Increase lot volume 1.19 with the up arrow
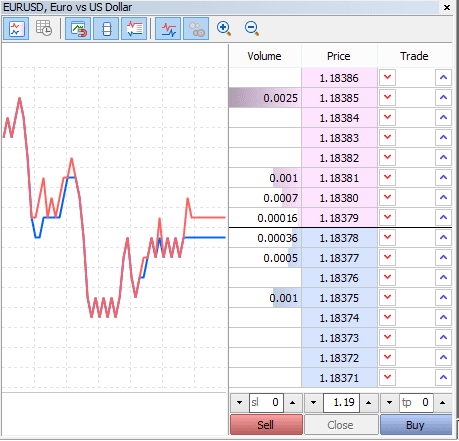The image size is (459, 441). pyautogui.click(x=368, y=403)
